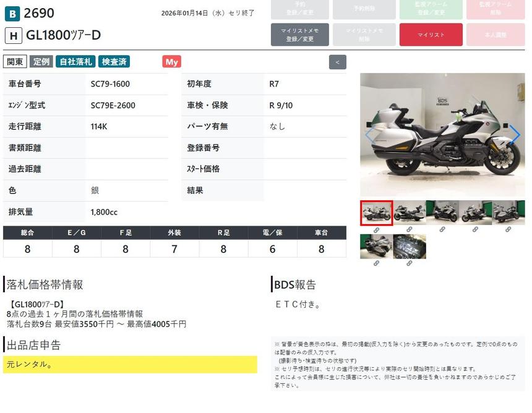Click the link icon under the second thumbnail

click(409, 230)
